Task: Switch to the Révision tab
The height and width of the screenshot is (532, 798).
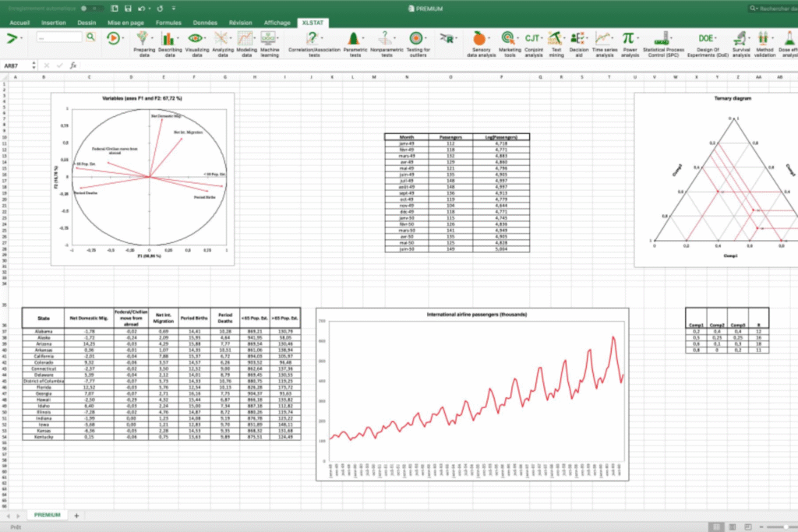Action: [x=240, y=23]
